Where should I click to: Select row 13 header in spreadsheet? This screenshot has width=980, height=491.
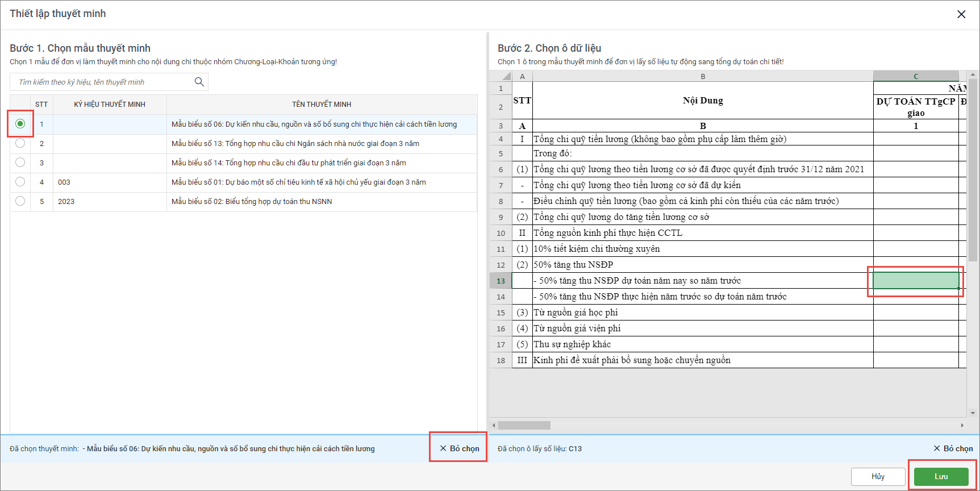point(501,281)
